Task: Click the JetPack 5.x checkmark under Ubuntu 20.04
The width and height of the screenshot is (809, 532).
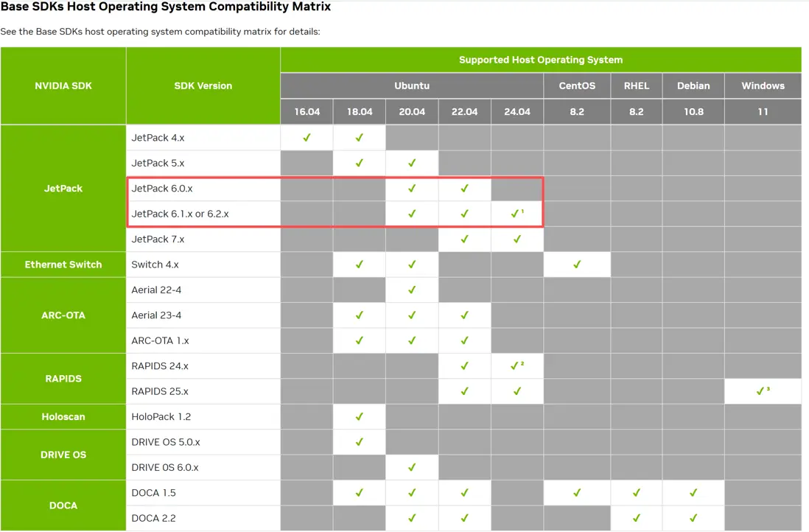Action: tap(412, 163)
